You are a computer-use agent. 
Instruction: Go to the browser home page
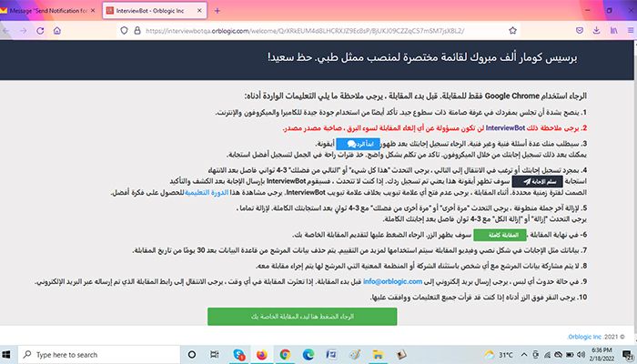click(x=57, y=30)
